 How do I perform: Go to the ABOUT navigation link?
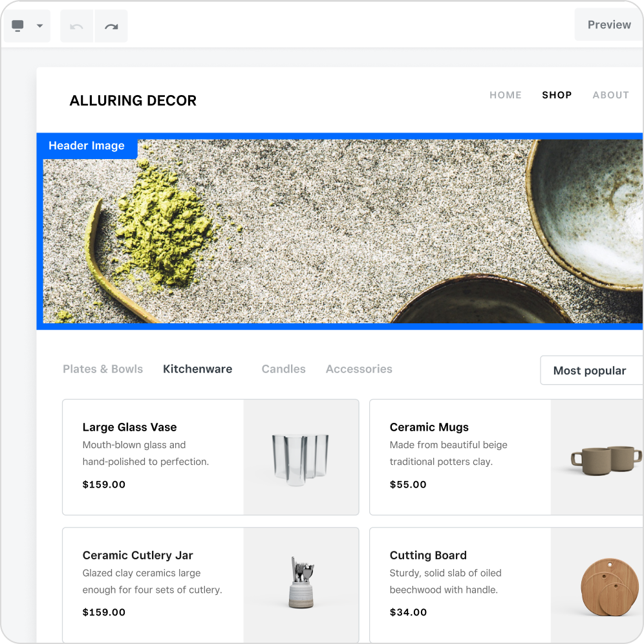point(611,95)
